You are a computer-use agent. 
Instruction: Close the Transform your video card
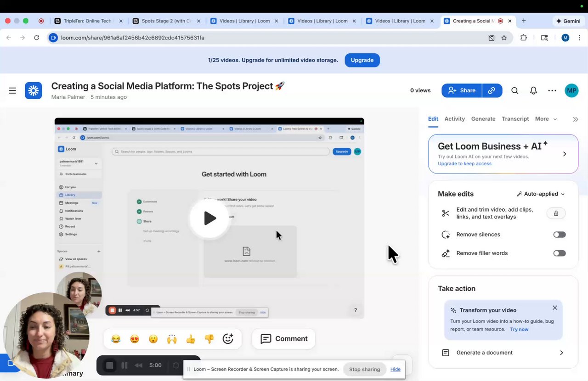[x=555, y=308]
